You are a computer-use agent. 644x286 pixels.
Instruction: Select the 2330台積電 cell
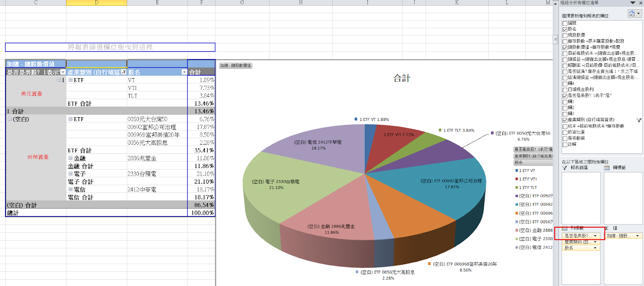[157, 174]
